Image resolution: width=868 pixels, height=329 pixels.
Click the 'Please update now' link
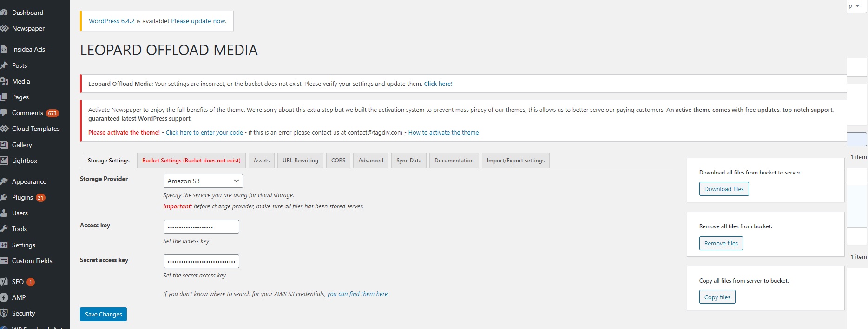(198, 21)
